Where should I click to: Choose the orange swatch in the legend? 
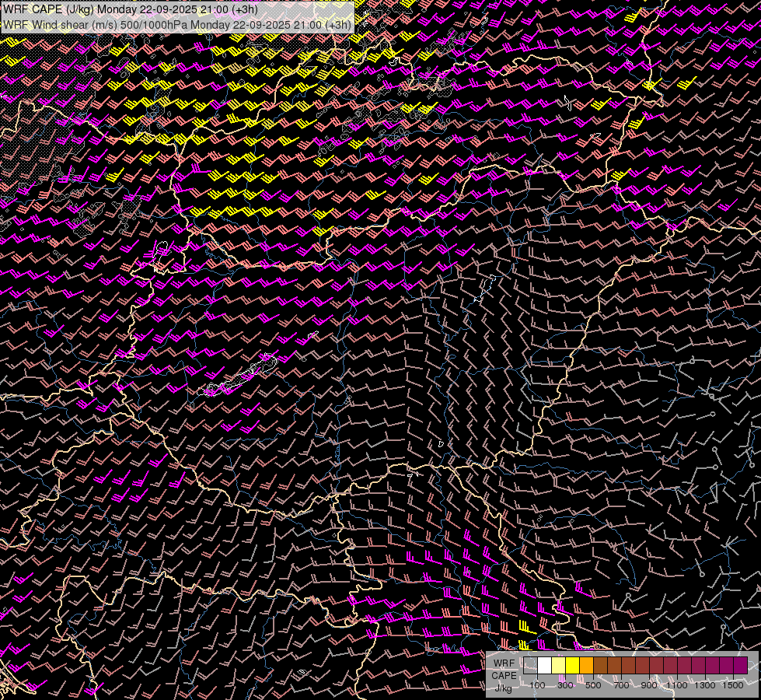pos(587,665)
